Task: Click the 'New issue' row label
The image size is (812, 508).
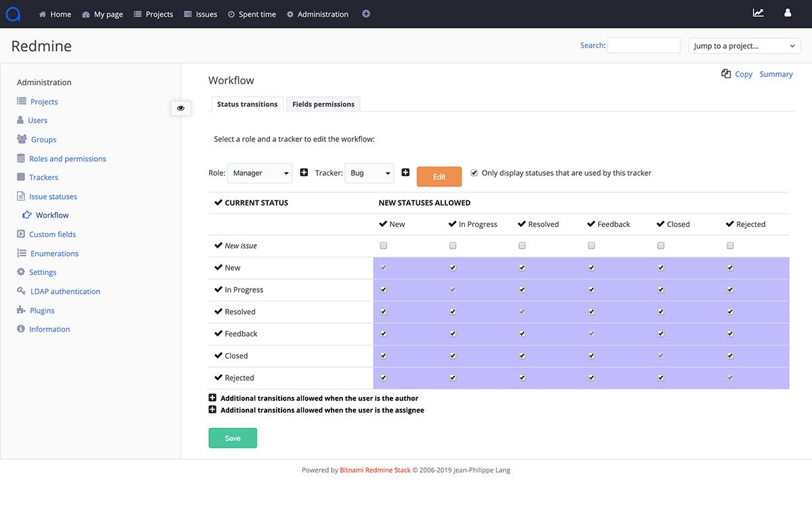Action: coord(241,246)
